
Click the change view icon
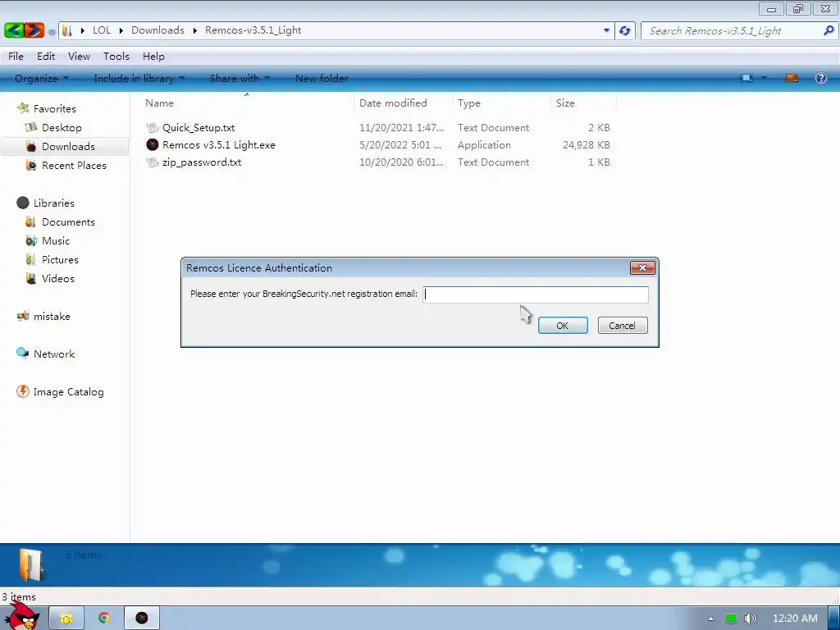point(746,78)
